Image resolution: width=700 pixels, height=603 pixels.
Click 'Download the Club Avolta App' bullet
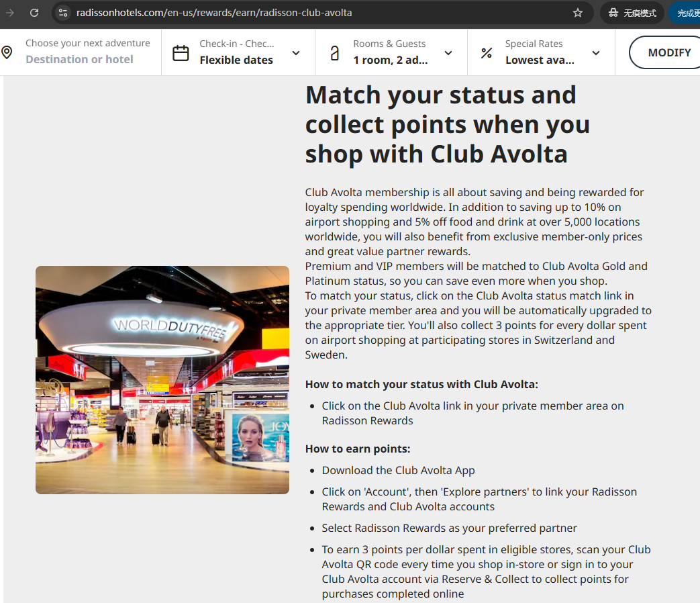point(398,470)
